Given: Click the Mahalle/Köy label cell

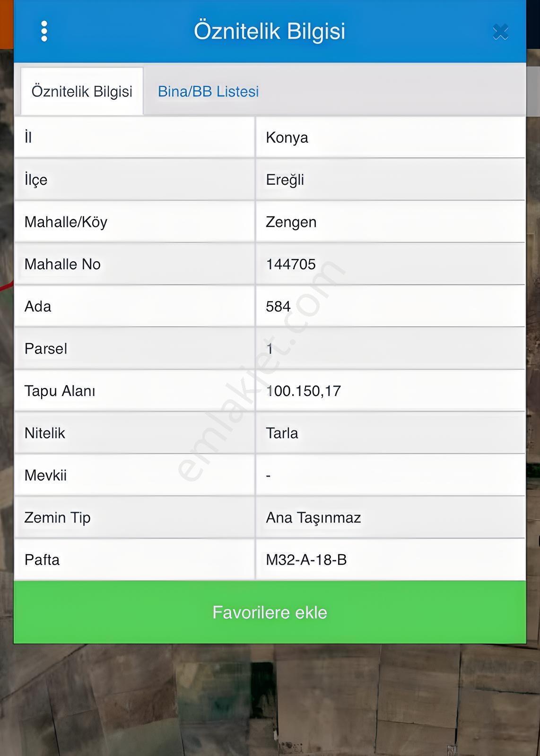Looking at the screenshot, I should [x=135, y=222].
